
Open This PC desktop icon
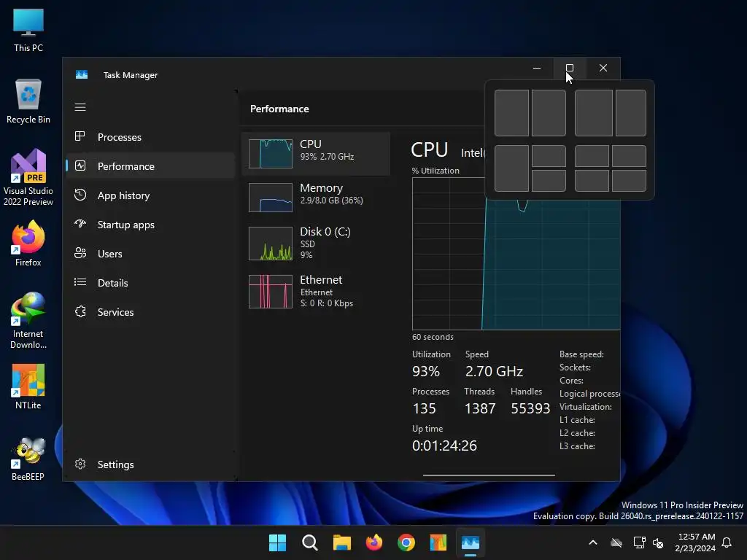tap(28, 30)
